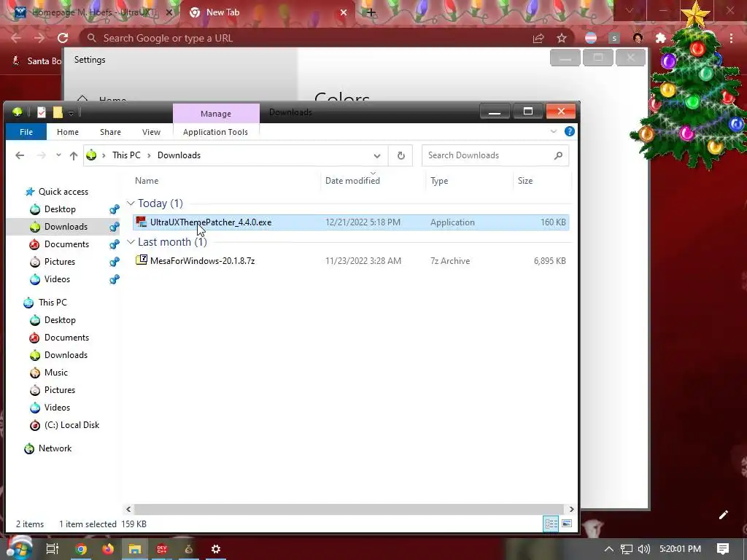Bookmark this tab with star icon
The width and height of the screenshot is (747, 560).
(562, 38)
